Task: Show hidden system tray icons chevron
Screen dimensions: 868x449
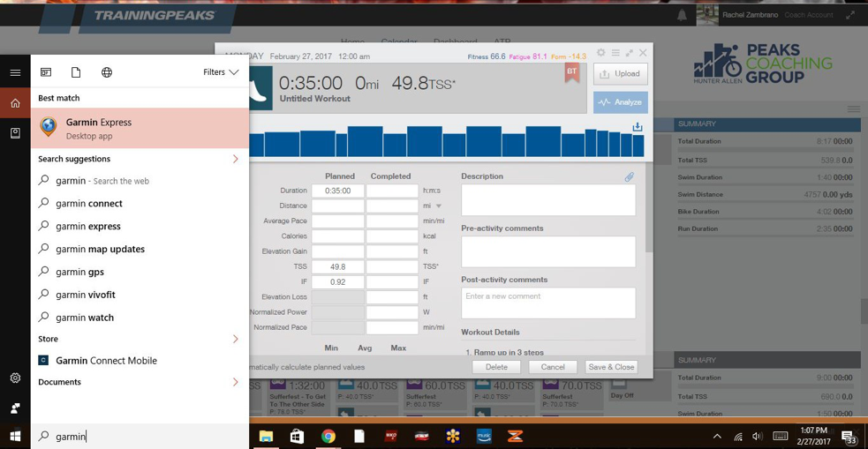Action: click(x=717, y=437)
